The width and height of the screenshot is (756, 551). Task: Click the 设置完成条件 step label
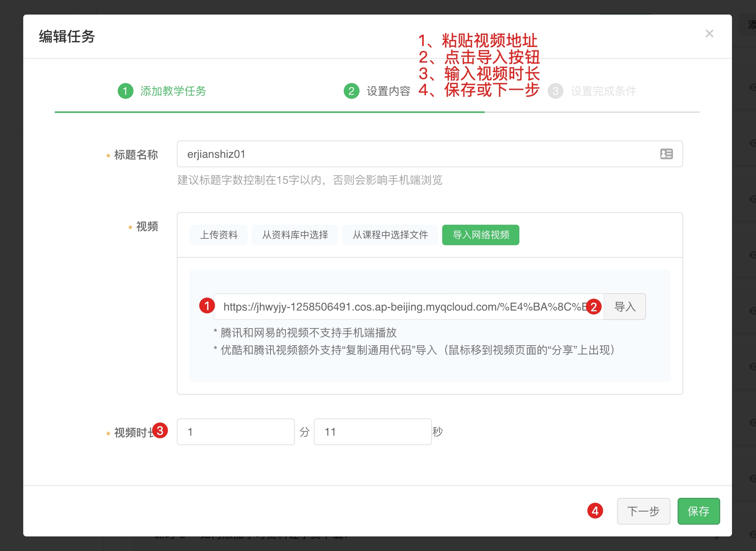[x=603, y=91]
